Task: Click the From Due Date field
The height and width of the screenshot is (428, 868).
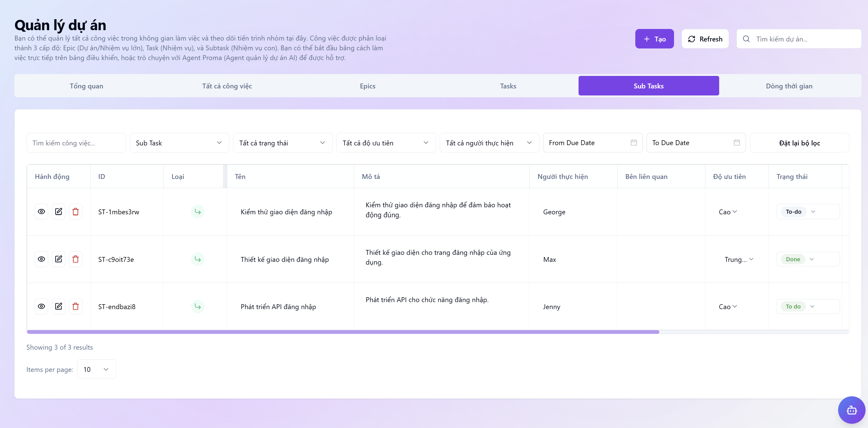Action: 593,143
